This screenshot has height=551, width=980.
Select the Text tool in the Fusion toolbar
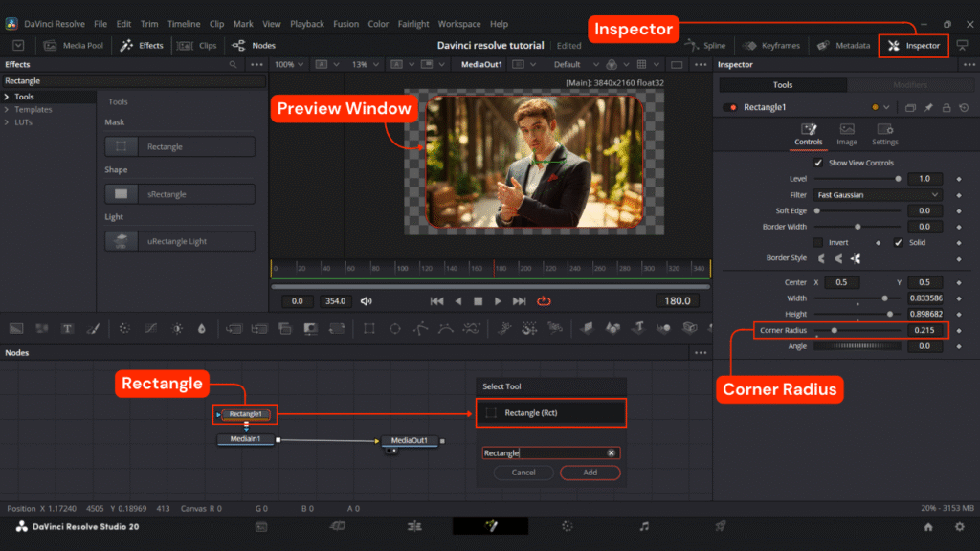point(67,328)
